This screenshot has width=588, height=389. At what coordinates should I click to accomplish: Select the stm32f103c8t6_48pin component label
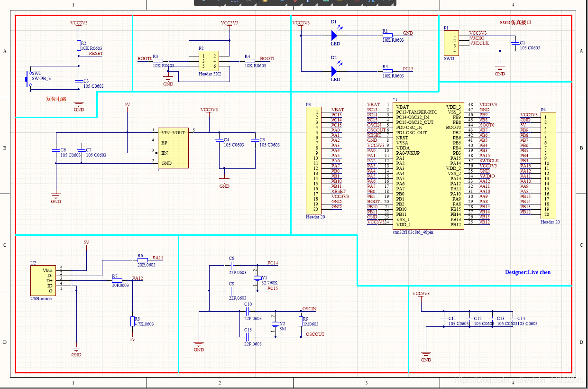pyautogui.click(x=413, y=232)
